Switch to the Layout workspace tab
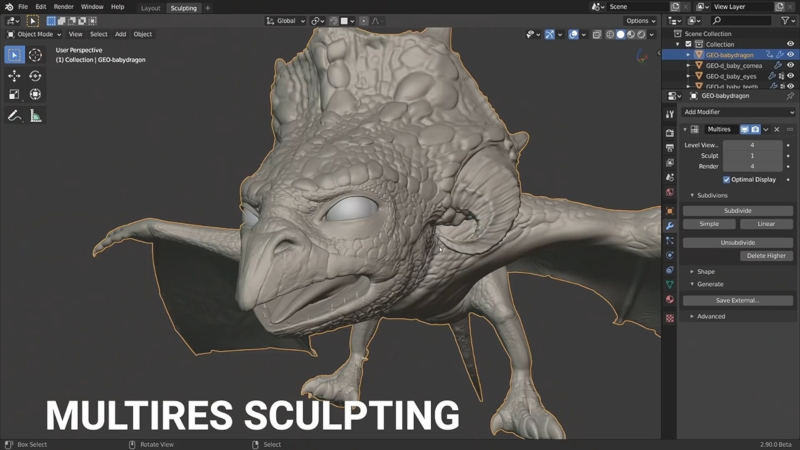 (151, 8)
